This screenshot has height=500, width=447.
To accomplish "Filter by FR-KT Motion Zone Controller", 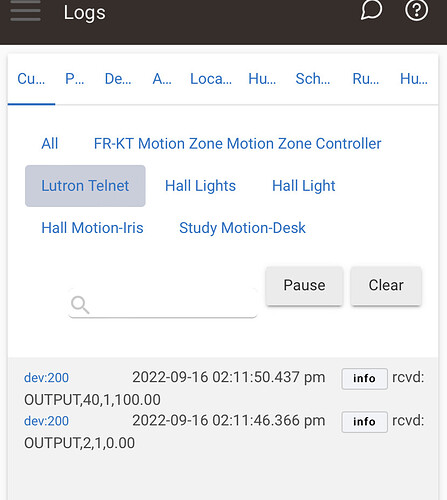I will pyautogui.click(x=237, y=144).
